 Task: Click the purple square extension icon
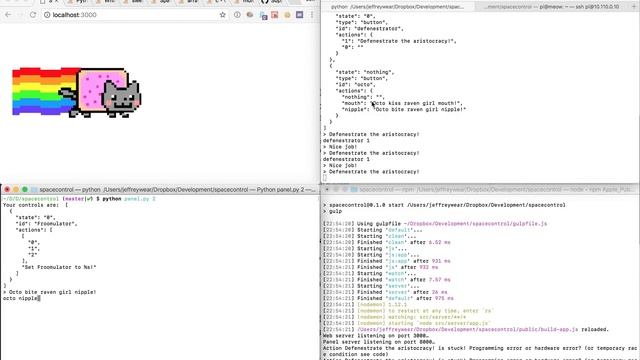(x=300, y=15)
